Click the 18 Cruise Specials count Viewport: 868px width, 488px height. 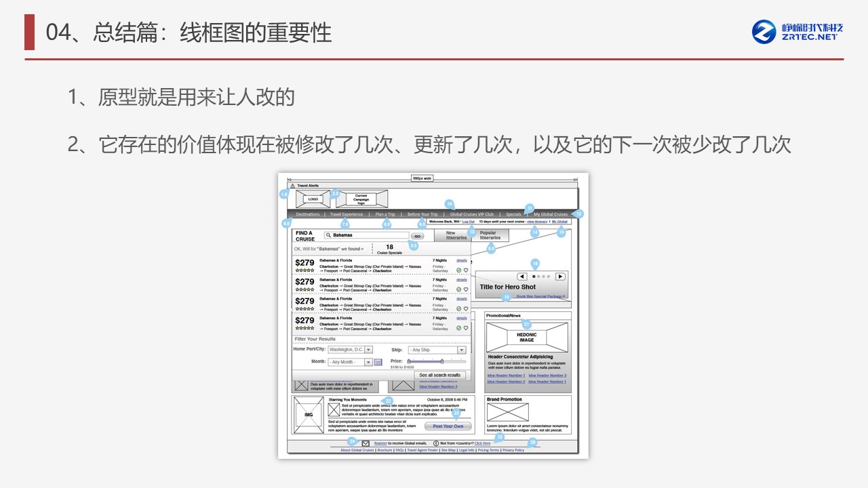pyautogui.click(x=389, y=249)
